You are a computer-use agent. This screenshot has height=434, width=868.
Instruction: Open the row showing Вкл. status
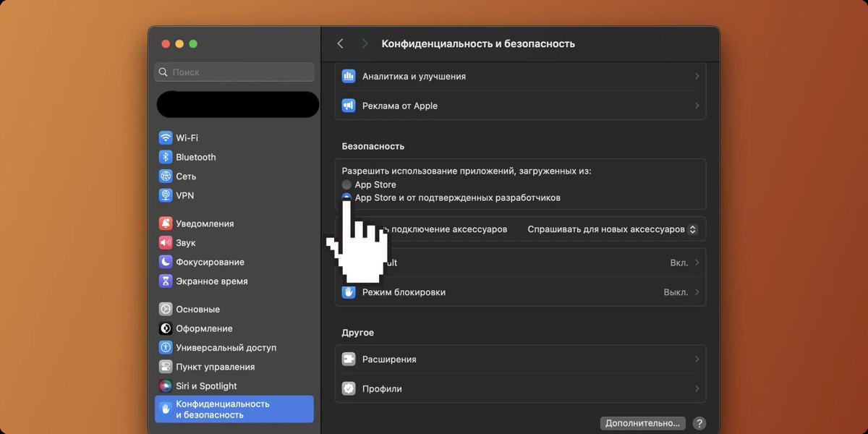[x=520, y=263]
